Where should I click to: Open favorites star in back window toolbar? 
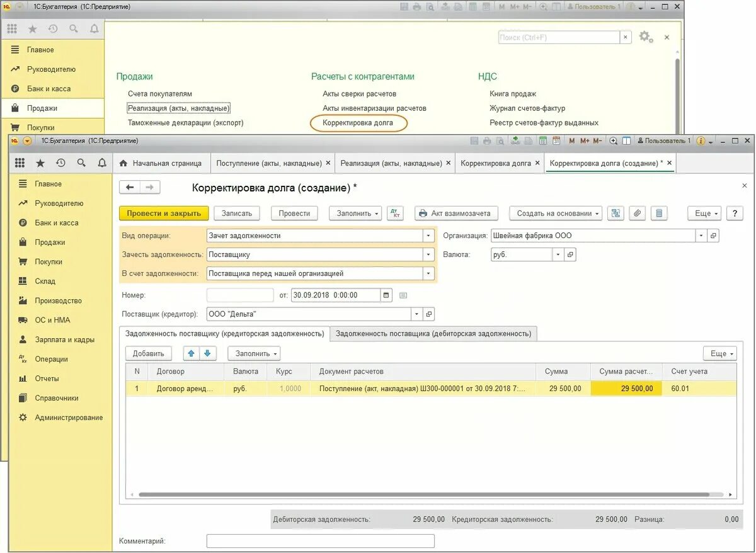[x=33, y=29]
